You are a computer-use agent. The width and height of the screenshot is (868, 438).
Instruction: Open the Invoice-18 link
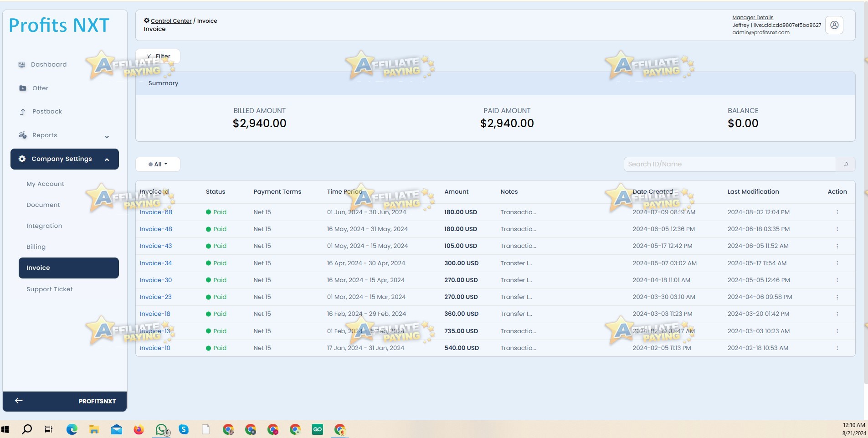pyautogui.click(x=155, y=314)
